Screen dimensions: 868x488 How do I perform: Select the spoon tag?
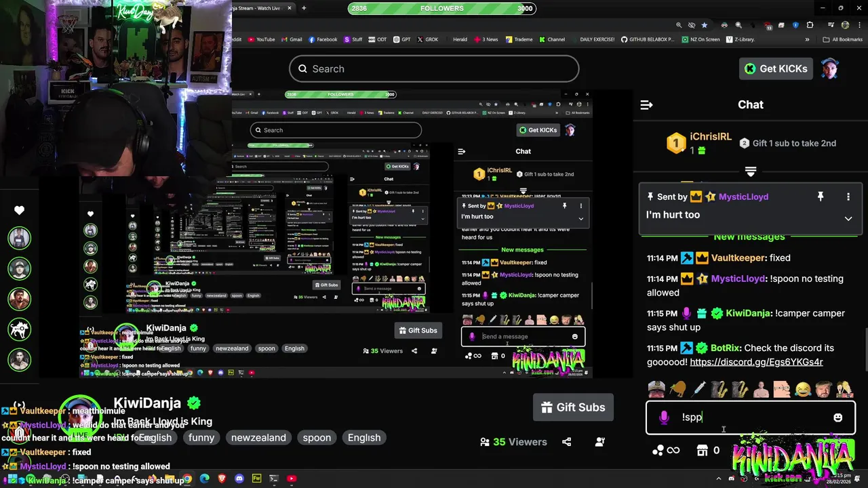317,437
